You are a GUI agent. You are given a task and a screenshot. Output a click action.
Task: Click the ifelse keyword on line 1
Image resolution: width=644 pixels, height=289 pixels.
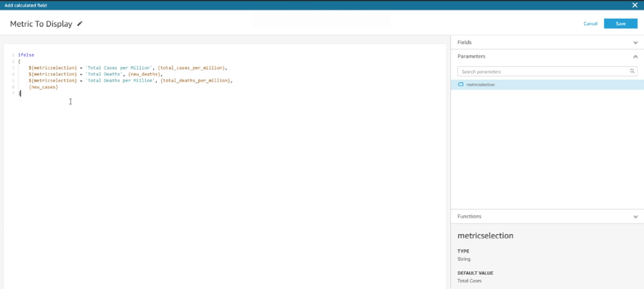click(x=26, y=55)
